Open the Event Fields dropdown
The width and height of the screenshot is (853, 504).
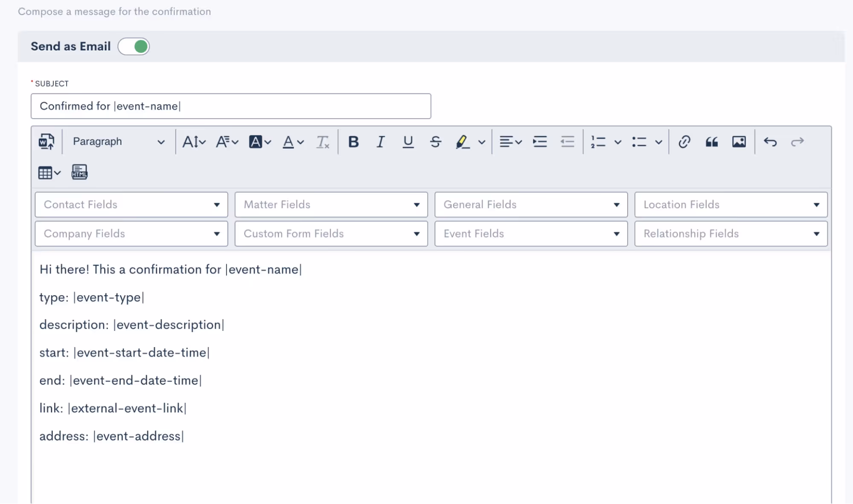tap(531, 234)
